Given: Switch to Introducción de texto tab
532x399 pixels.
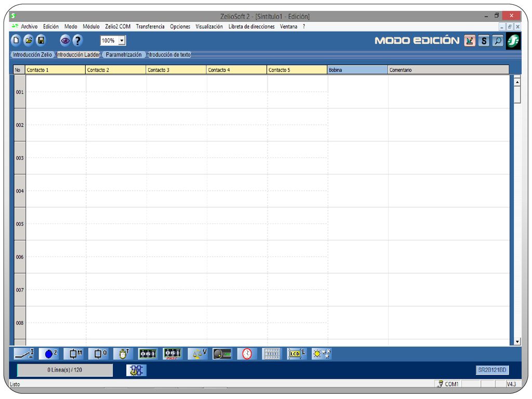Looking at the screenshot, I should (x=169, y=55).
